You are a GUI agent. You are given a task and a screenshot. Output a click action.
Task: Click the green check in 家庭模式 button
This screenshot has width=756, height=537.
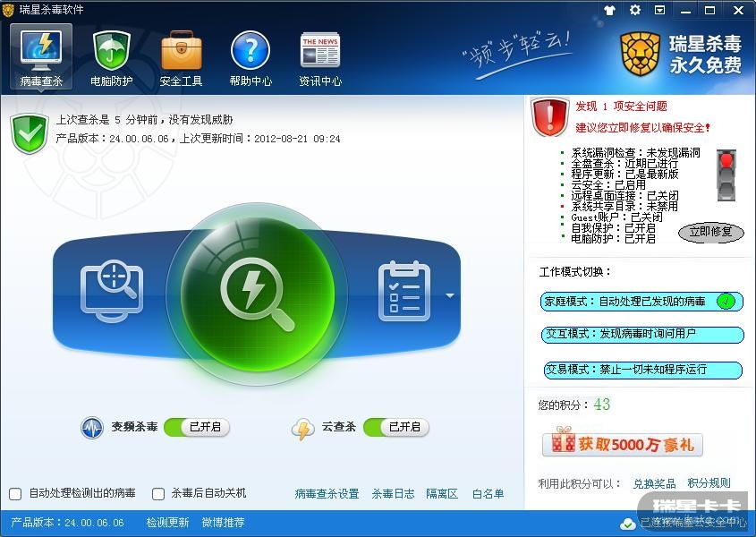[x=726, y=302]
